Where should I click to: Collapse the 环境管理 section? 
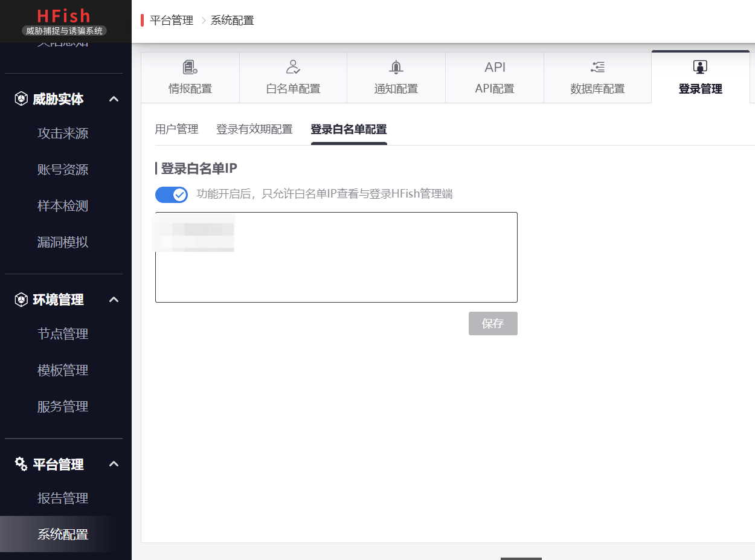point(114,299)
